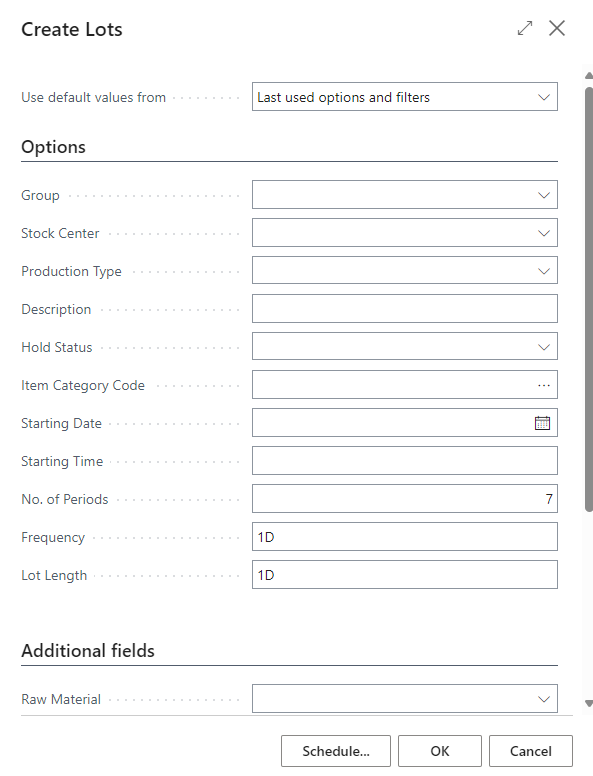The width and height of the screenshot is (593, 776).
Task: Open Item Category Code lookup ellipsis
Action: pos(544,385)
